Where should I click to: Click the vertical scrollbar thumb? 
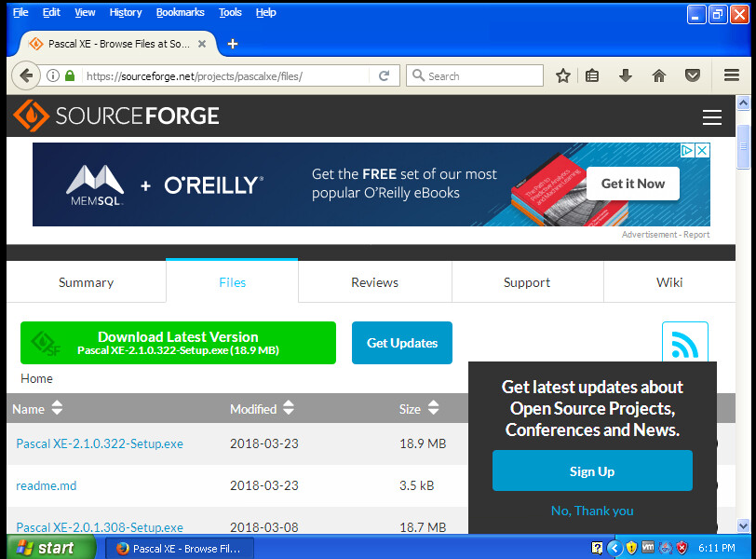click(x=743, y=146)
